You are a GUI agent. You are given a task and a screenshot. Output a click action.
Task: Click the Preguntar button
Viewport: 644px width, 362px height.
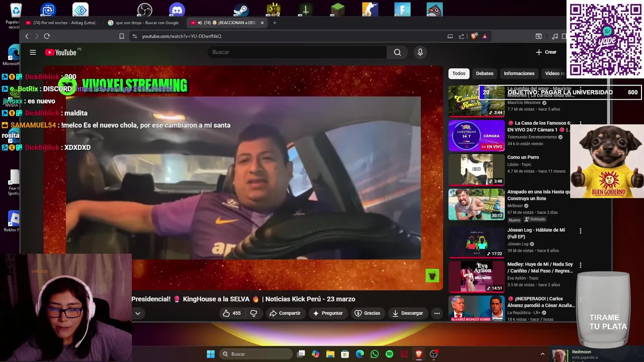[x=328, y=313]
